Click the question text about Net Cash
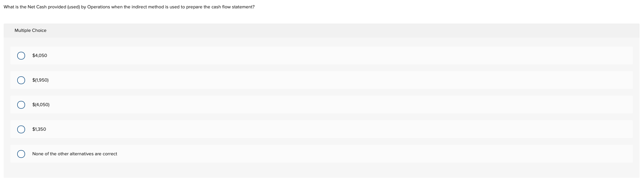The image size is (644, 183). (129, 7)
